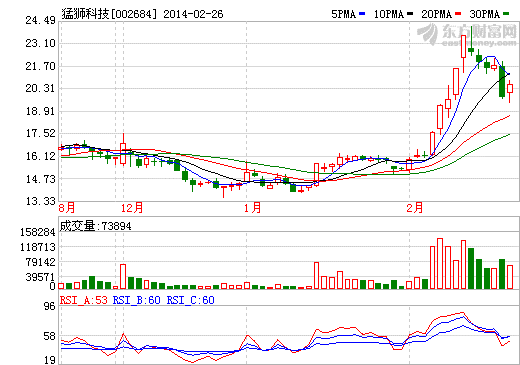
Task: Click the 17.52 price axis label
Action: point(41,133)
